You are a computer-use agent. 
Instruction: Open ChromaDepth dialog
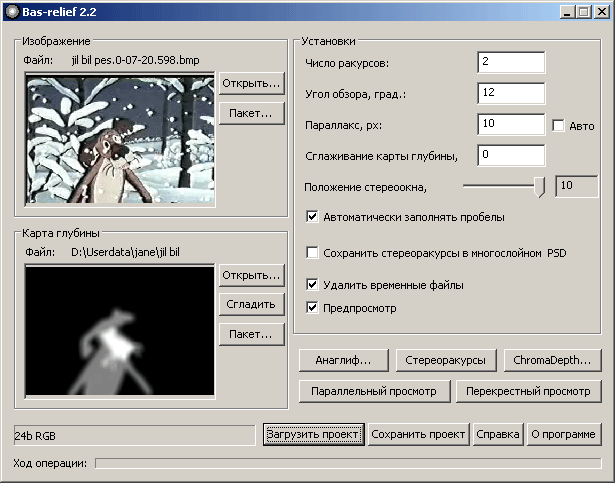[x=552, y=360]
